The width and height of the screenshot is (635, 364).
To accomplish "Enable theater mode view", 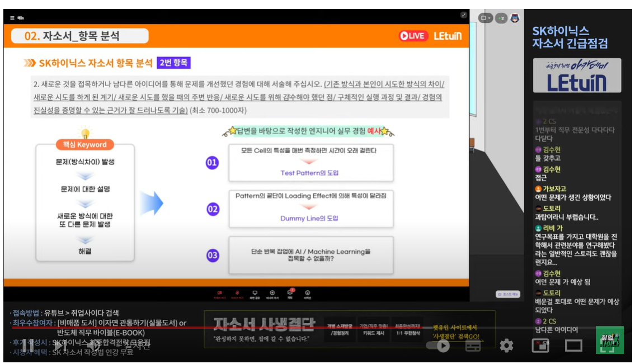I will [573, 346].
